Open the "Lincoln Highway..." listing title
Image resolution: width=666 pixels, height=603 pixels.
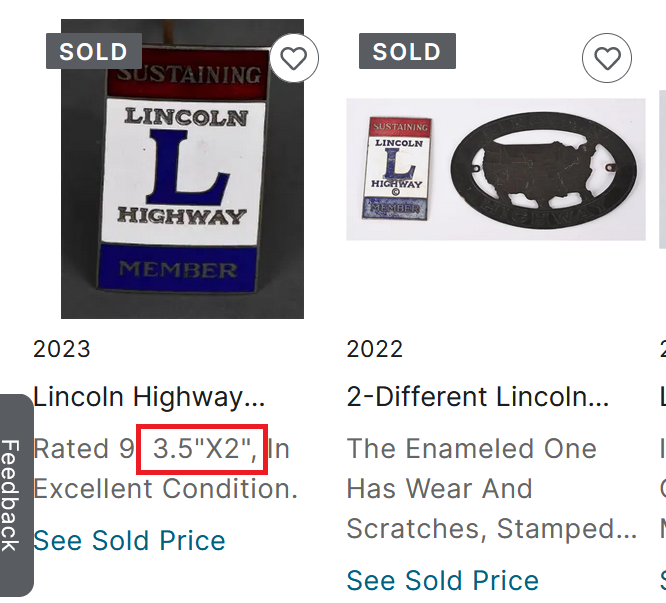(150, 397)
